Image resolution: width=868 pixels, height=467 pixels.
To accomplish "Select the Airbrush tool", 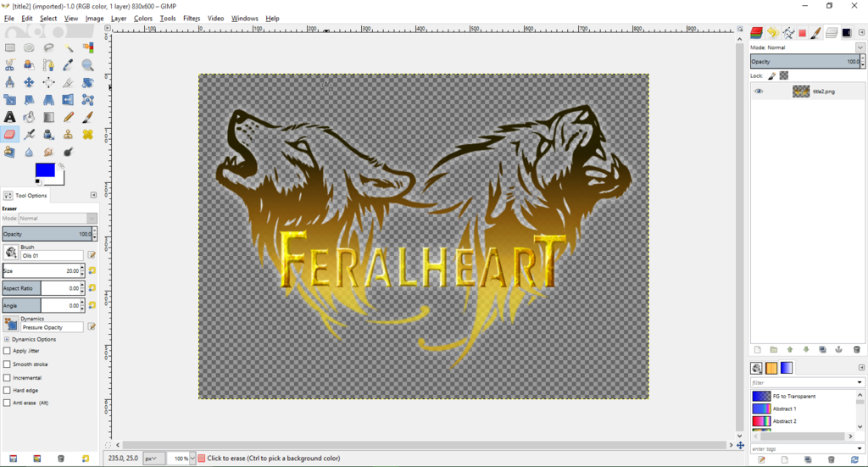I will (x=30, y=134).
